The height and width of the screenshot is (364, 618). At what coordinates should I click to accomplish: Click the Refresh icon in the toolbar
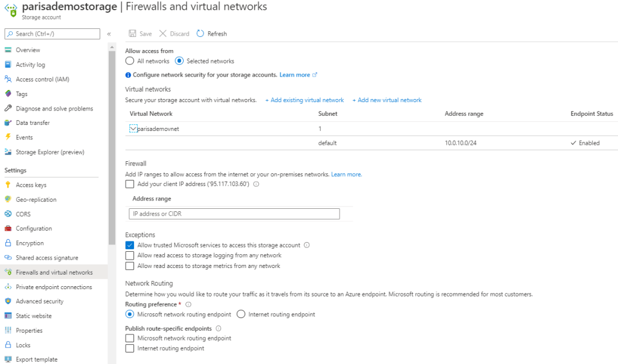coord(201,34)
